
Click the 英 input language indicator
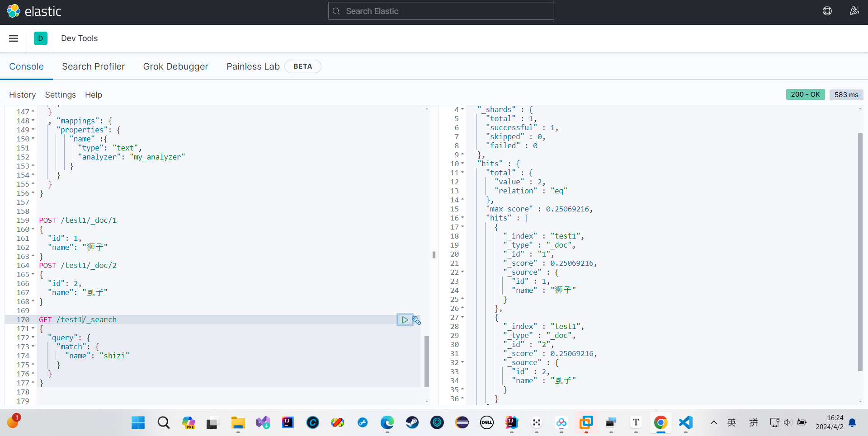click(731, 423)
